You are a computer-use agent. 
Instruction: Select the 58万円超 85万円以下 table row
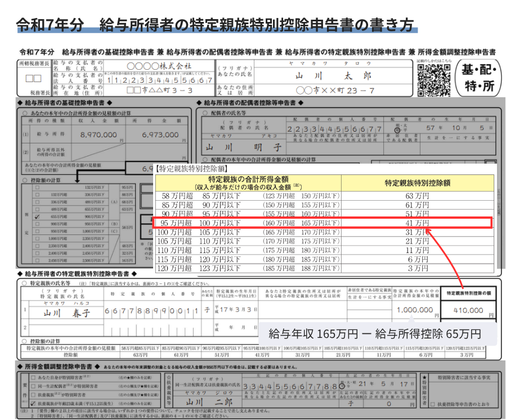[323, 196]
